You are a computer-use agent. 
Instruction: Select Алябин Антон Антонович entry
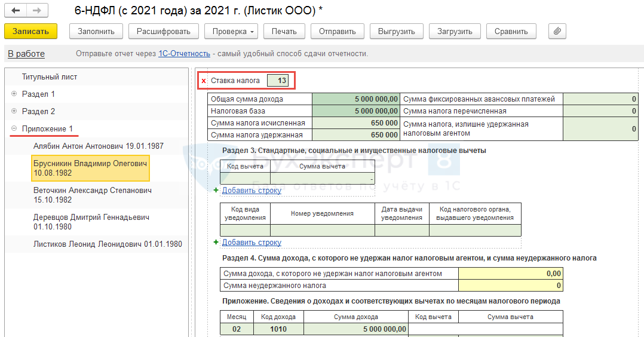(98, 146)
